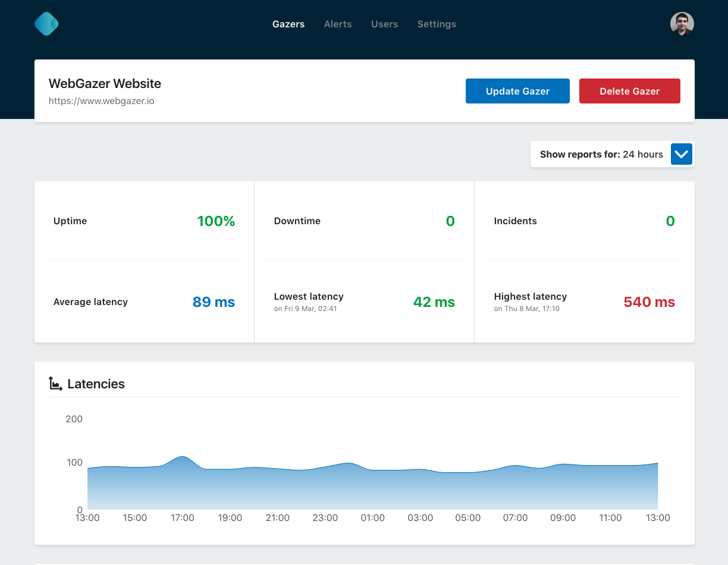Click the red Delete Gazer button
The height and width of the screenshot is (565, 728).
(629, 92)
